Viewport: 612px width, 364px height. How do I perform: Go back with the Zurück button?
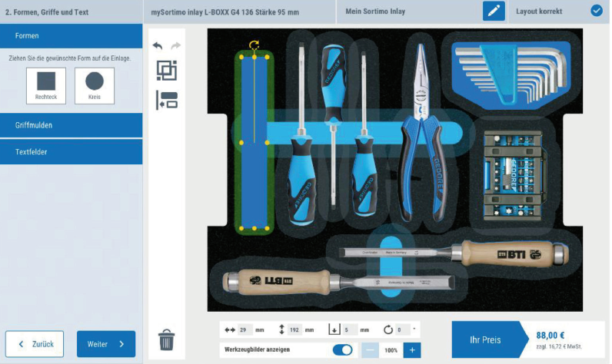pos(35,344)
